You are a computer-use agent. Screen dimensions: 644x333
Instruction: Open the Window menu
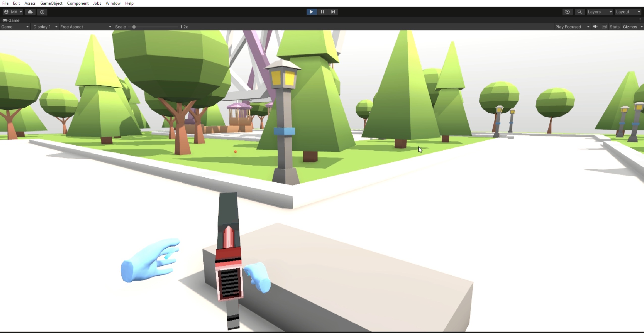[x=113, y=3]
